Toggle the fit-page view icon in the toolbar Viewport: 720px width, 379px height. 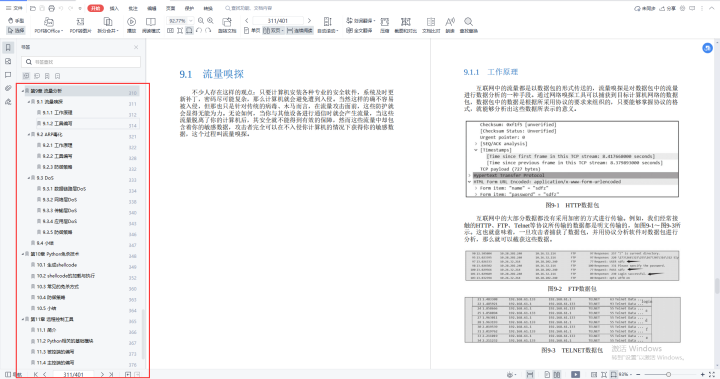(x=180, y=30)
